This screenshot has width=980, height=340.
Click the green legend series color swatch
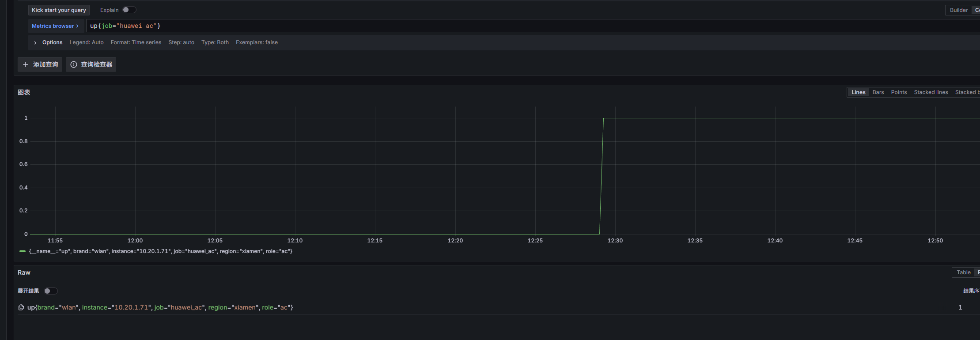tap(23, 251)
